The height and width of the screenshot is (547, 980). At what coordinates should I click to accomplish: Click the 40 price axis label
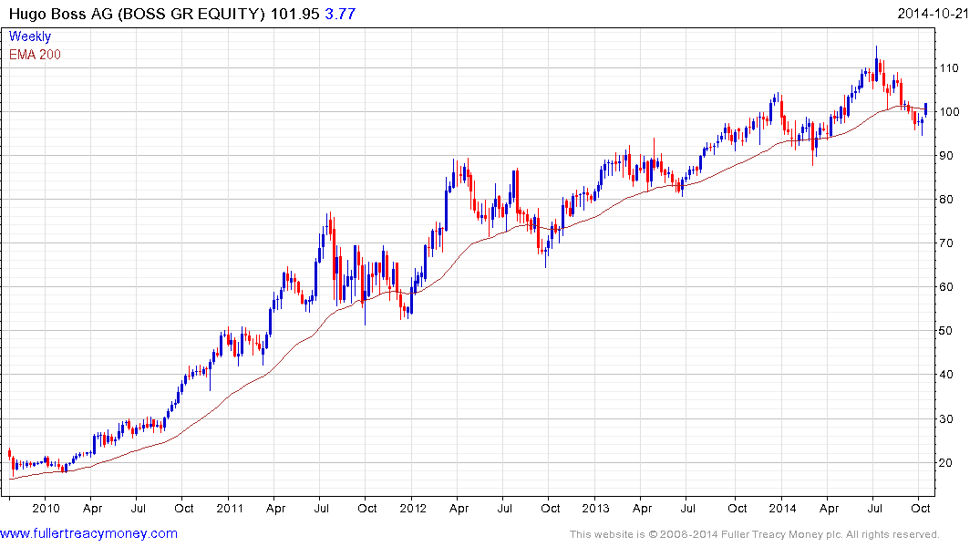pos(946,375)
